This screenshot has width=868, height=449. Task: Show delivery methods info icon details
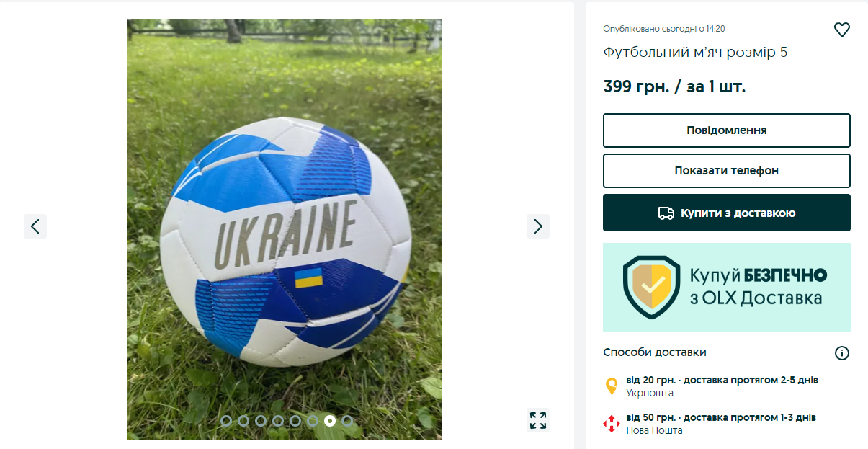[842, 353]
